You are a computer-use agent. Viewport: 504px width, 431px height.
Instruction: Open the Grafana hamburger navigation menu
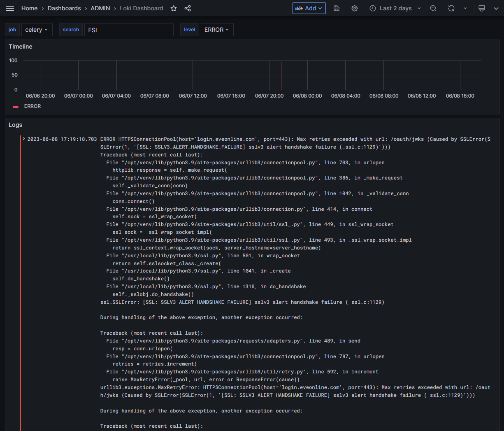click(x=10, y=8)
